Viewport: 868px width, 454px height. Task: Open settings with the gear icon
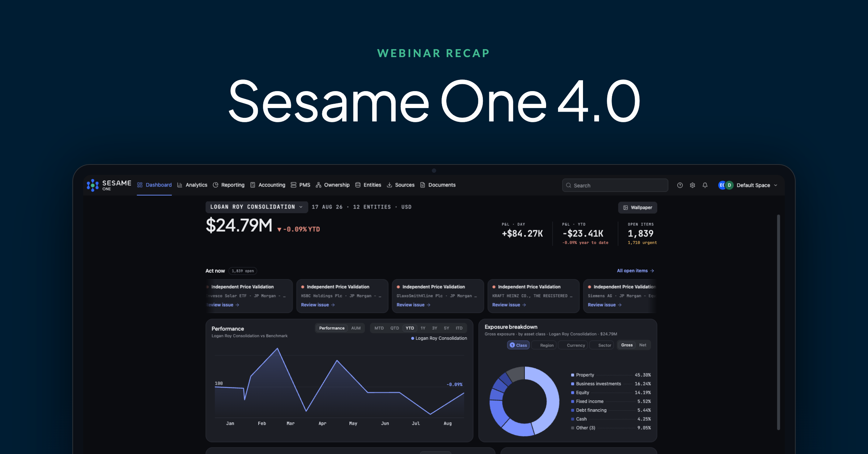(692, 185)
